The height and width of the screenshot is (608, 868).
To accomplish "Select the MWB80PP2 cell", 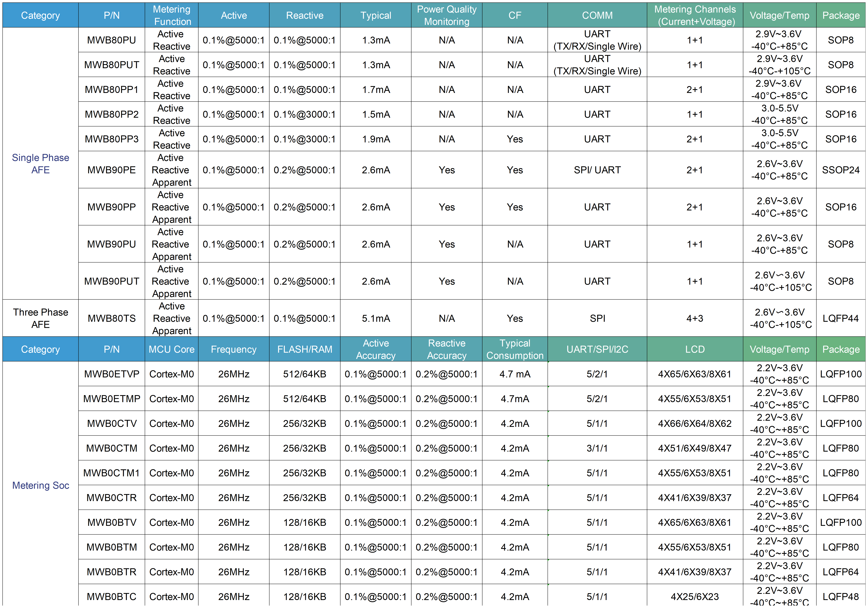I will (x=112, y=114).
